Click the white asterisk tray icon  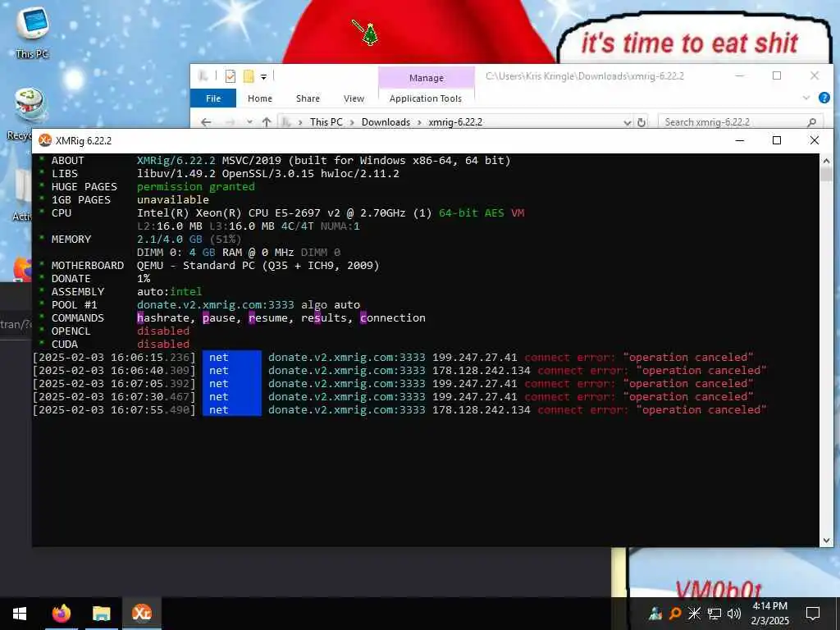tap(694, 614)
